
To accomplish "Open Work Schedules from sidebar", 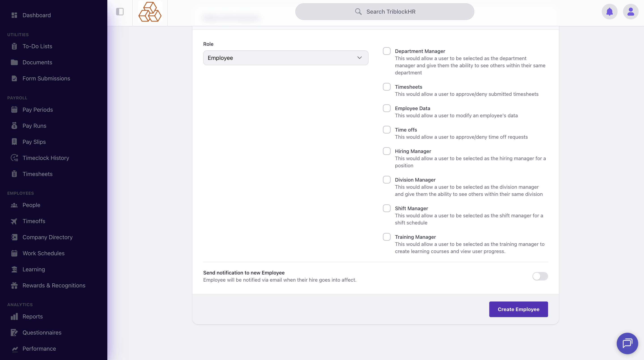I will click(x=44, y=253).
